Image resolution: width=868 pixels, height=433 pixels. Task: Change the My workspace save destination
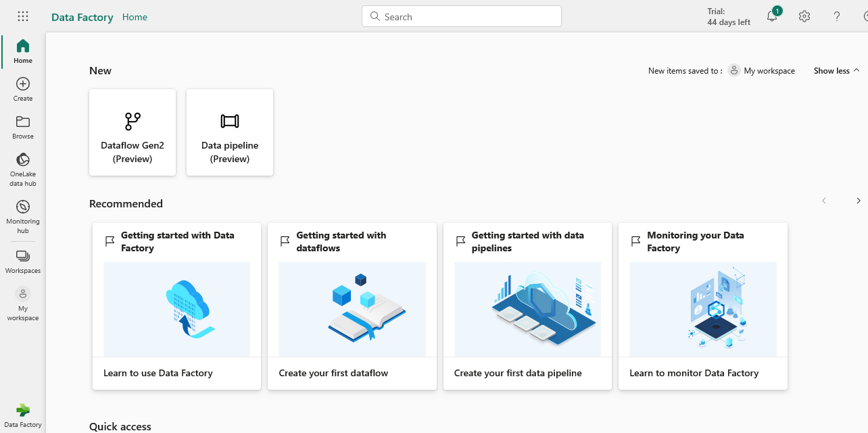(762, 70)
